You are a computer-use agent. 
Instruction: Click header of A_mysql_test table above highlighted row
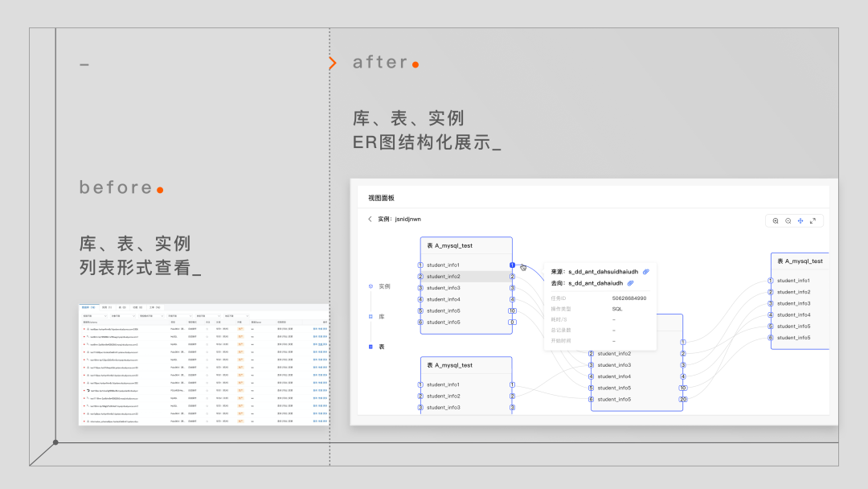tap(466, 246)
